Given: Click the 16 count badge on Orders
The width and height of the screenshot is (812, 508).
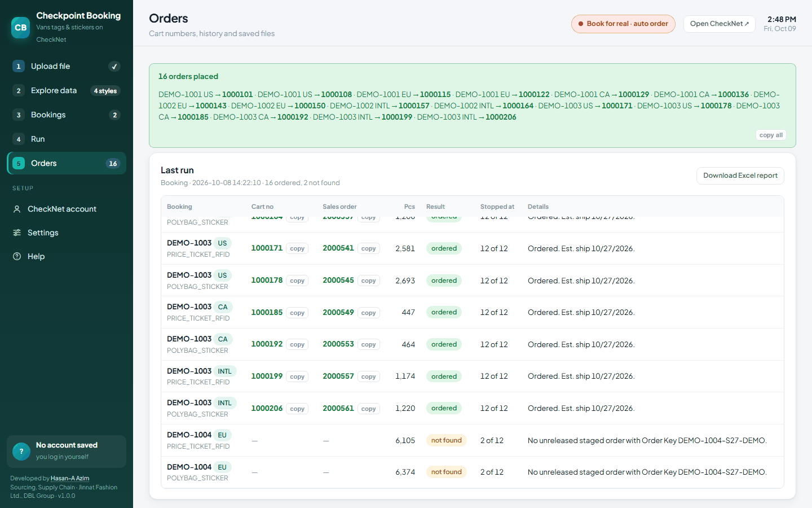Looking at the screenshot, I should (x=113, y=164).
